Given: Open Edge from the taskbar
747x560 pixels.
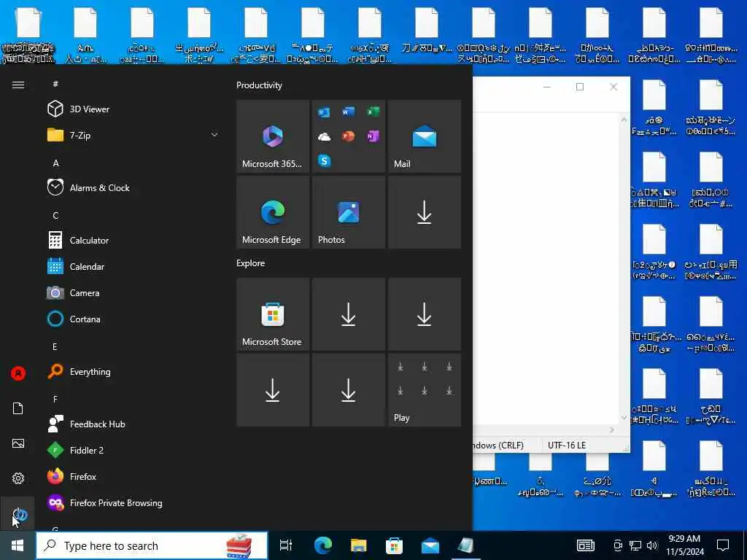Looking at the screenshot, I should (322, 545).
